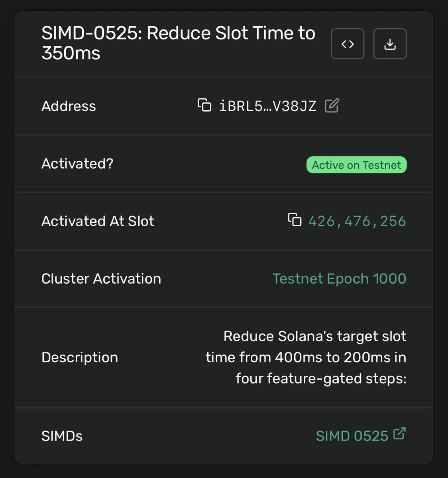Click the external link icon by SIMD 0525
This screenshot has height=478, width=448.
click(x=399, y=434)
